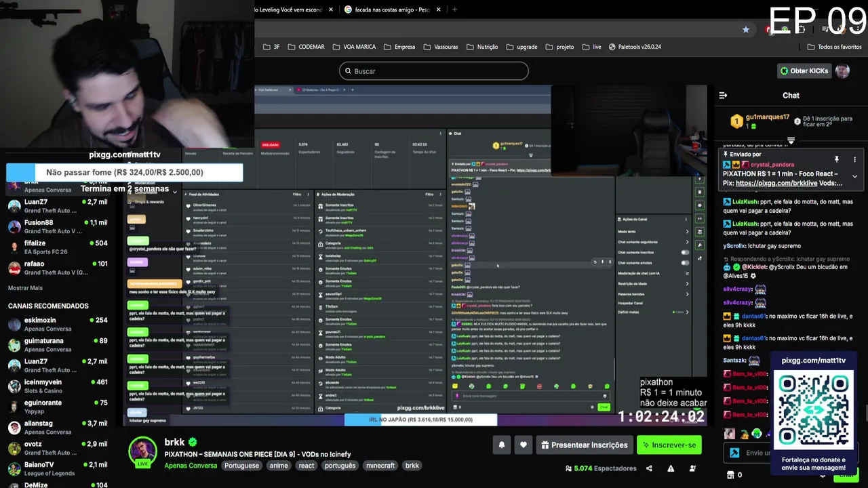Click the anime tag
The height and width of the screenshot is (488, 868).
point(279,466)
